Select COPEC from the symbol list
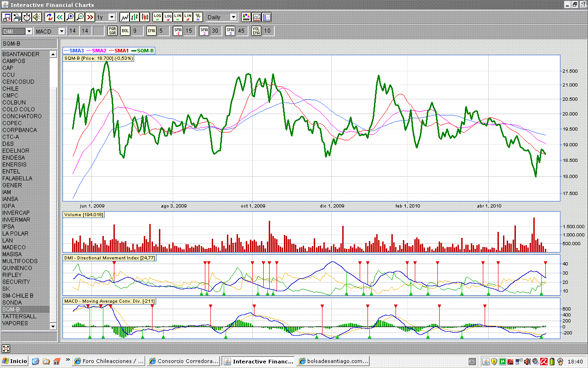Screen dimensions: 588x368 [12, 123]
